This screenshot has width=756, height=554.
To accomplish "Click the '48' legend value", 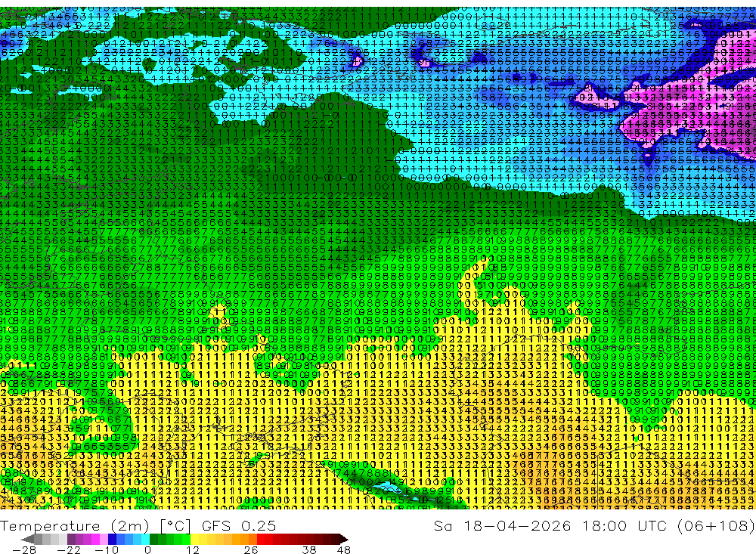I will point(344,549).
